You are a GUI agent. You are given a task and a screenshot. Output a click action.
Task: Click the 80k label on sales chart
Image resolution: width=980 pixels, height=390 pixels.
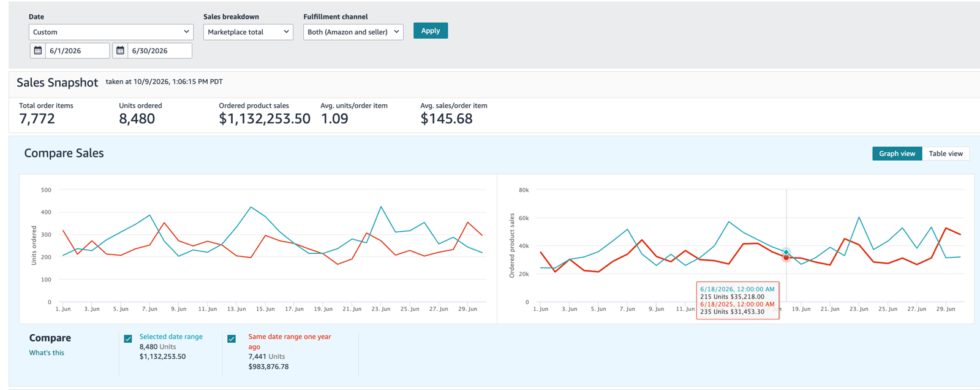click(x=524, y=190)
